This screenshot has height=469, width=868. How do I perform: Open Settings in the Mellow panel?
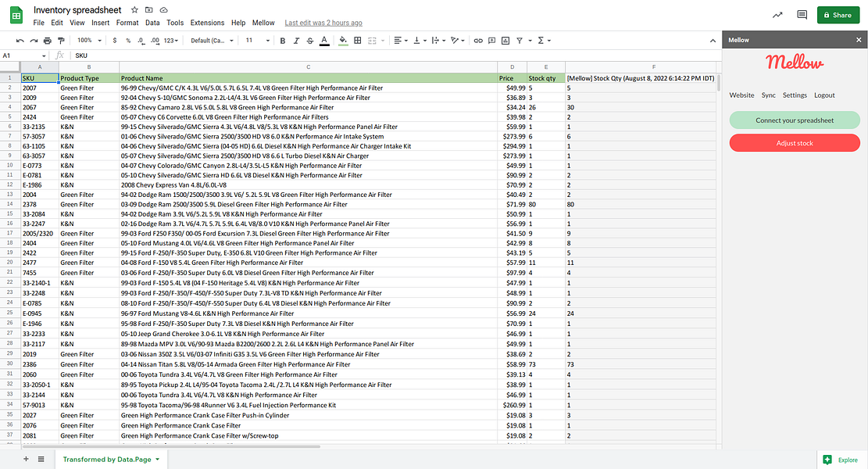795,95
